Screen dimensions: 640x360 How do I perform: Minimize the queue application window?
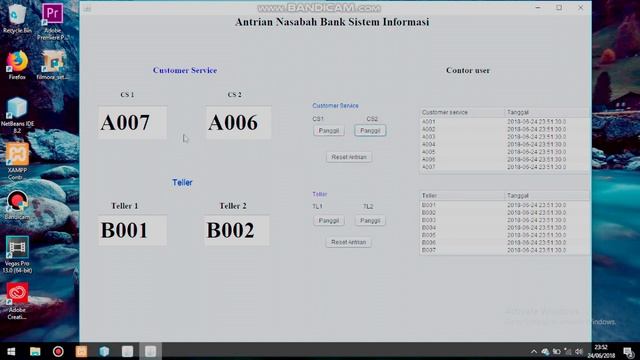point(538,8)
